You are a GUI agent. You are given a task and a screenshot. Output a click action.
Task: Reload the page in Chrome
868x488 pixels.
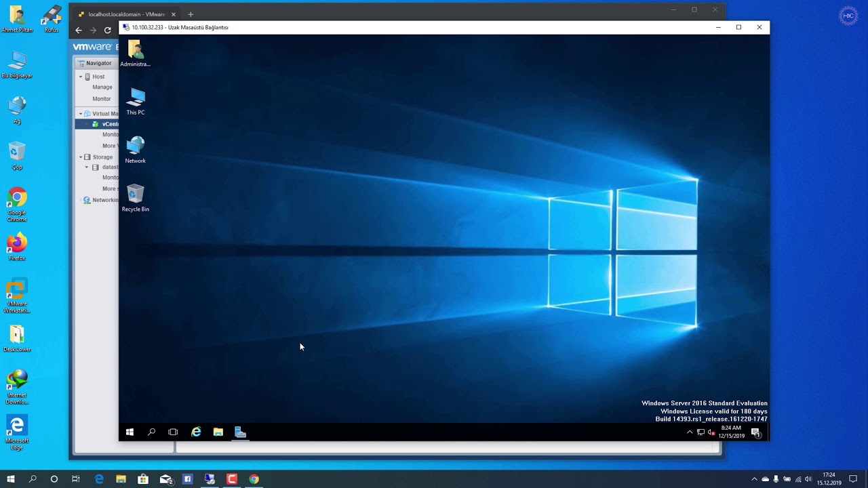click(107, 30)
